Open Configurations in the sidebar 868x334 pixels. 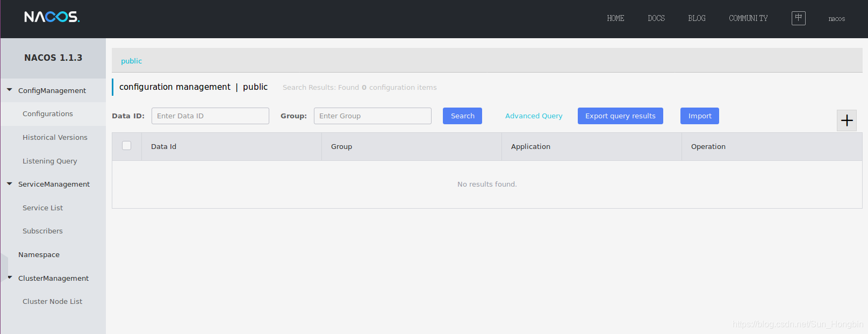[x=48, y=114]
